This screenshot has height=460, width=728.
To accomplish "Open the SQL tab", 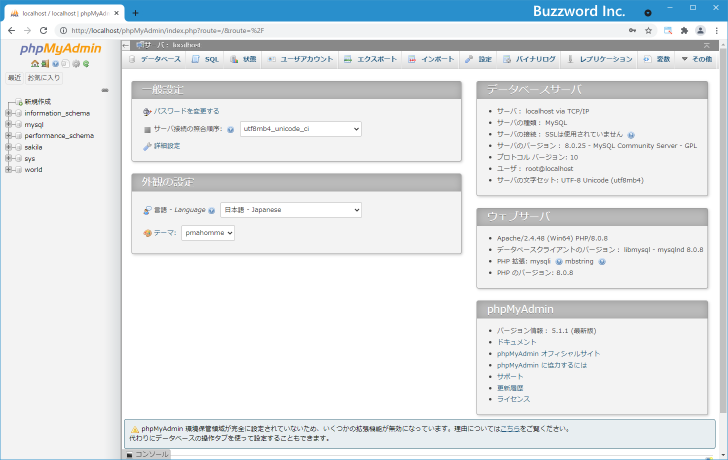I will pos(206,59).
